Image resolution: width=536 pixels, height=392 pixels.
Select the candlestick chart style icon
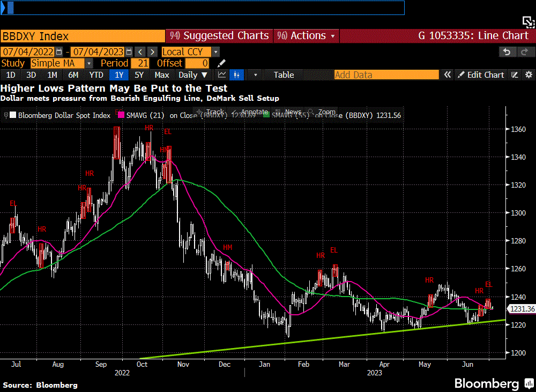point(236,75)
